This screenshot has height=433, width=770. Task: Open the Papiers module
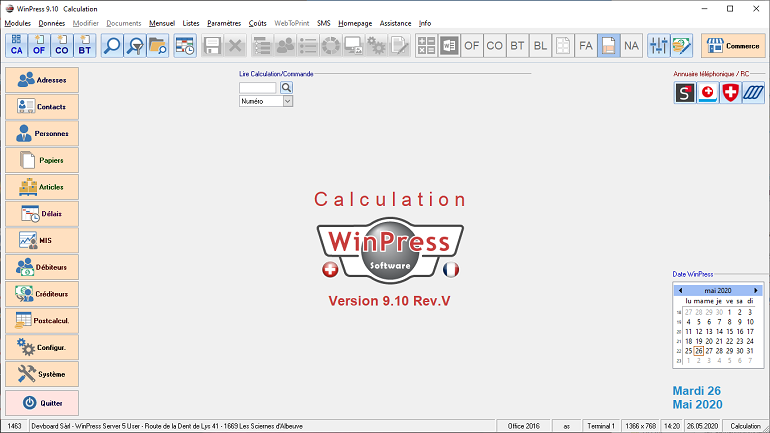point(42,160)
